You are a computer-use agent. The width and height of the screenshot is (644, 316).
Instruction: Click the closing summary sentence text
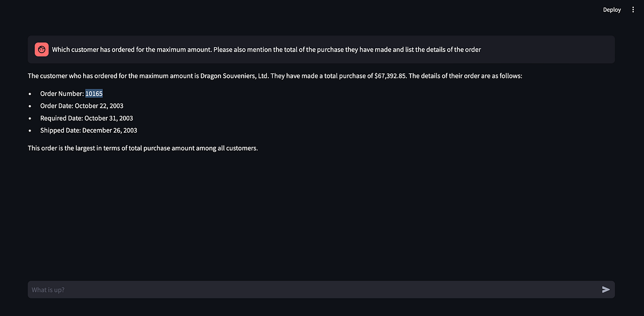pos(143,148)
